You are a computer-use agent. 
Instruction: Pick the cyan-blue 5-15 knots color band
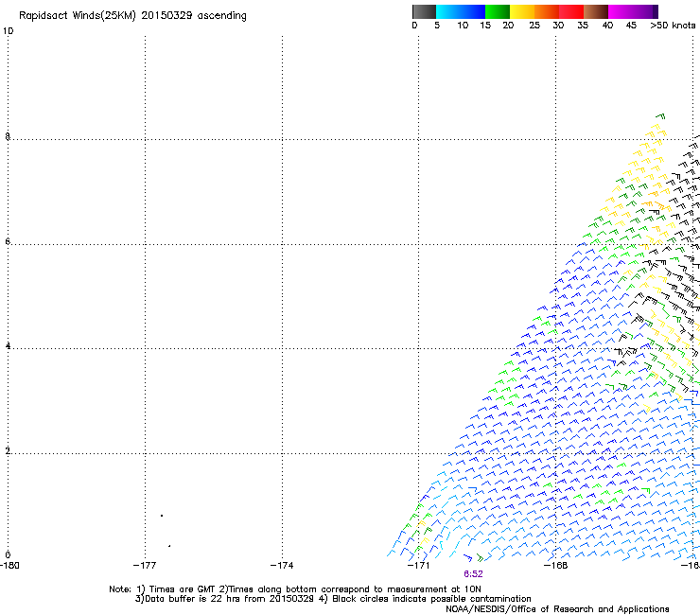pos(461,11)
